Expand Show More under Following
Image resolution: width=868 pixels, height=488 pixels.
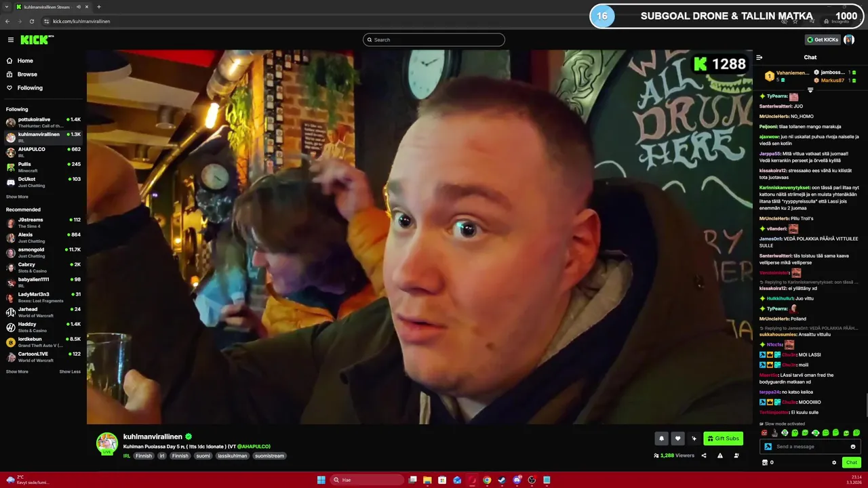point(17,197)
